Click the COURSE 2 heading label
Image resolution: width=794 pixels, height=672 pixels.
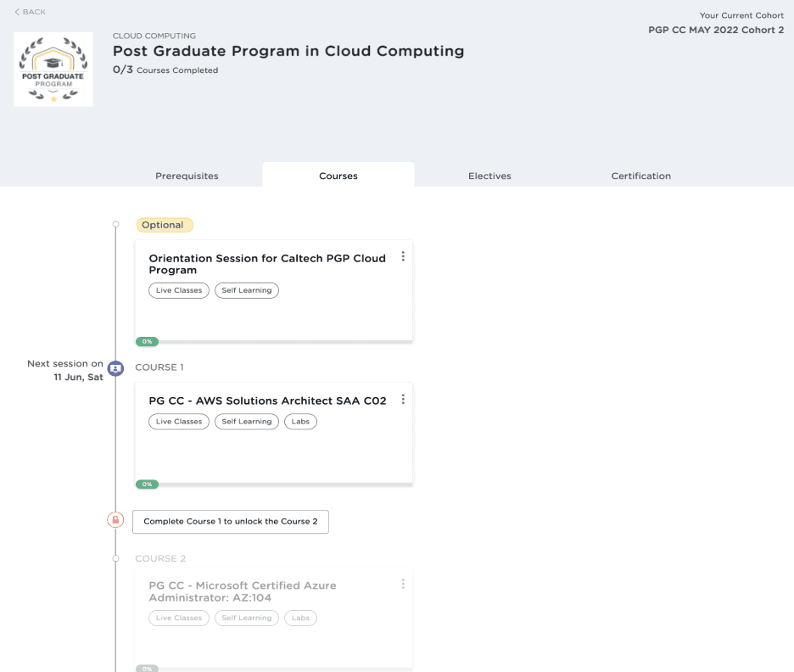[160, 558]
